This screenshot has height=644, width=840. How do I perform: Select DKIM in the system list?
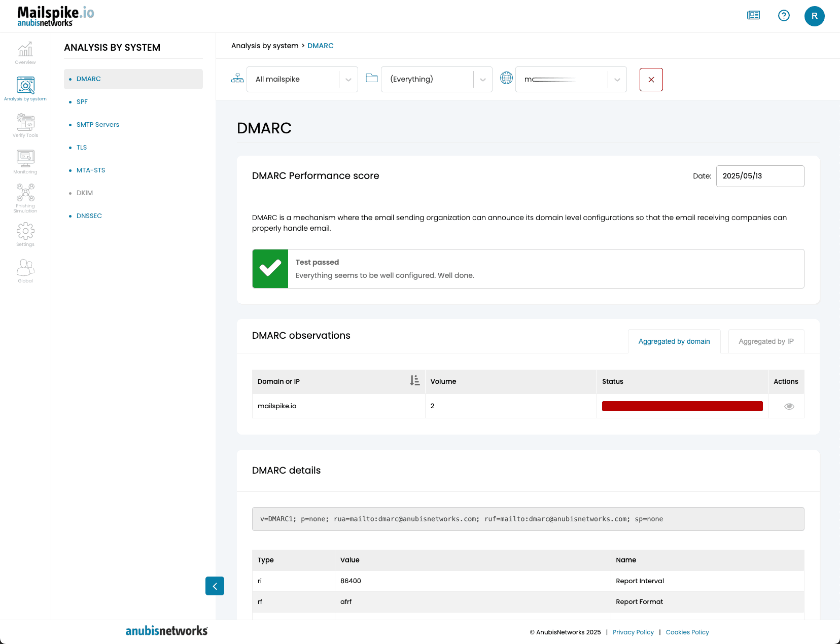pyautogui.click(x=85, y=193)
